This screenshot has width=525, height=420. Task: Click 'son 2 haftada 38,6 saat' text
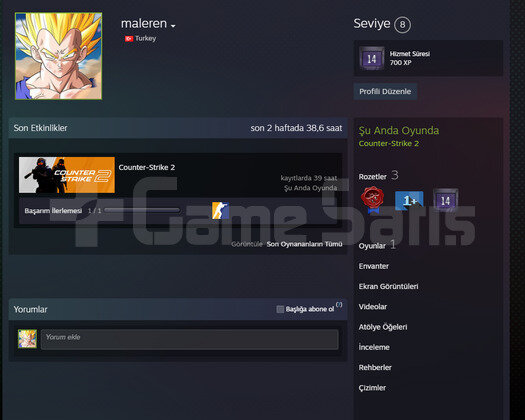coord(296,128)
